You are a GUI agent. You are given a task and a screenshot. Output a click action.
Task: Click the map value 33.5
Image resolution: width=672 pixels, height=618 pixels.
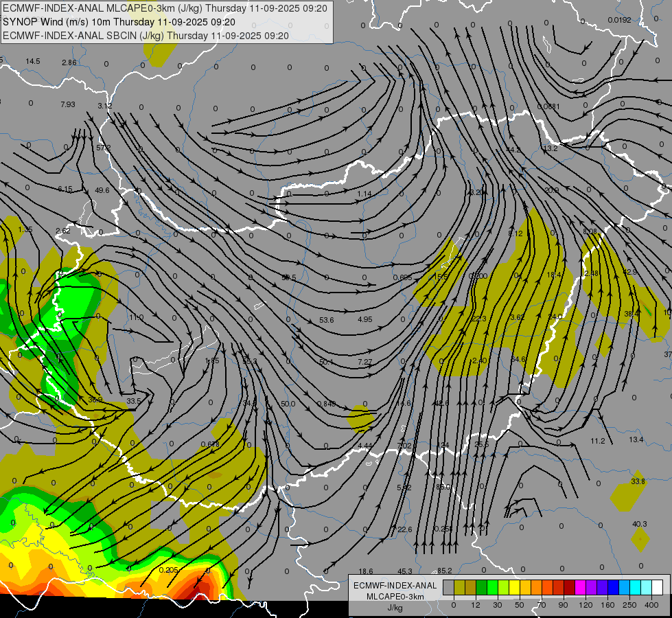pyautogui.click(x=133, y=401)
